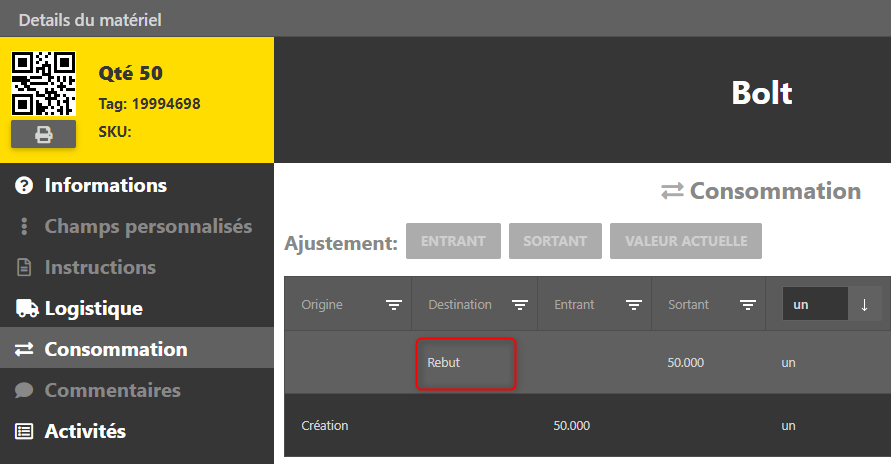Click the ENTRANT adjustment button

pos(453,241)
